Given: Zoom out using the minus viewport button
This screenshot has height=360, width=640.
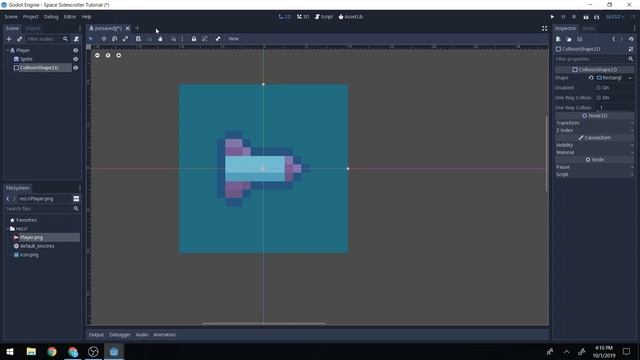Looking at the screenshot, I should pos(97,55).
